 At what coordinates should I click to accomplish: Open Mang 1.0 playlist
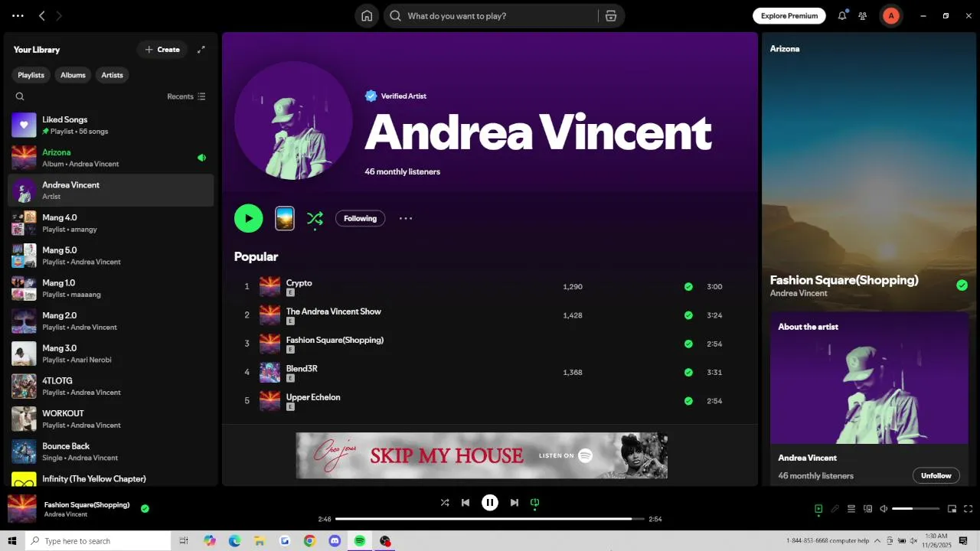tap(111, 288)
